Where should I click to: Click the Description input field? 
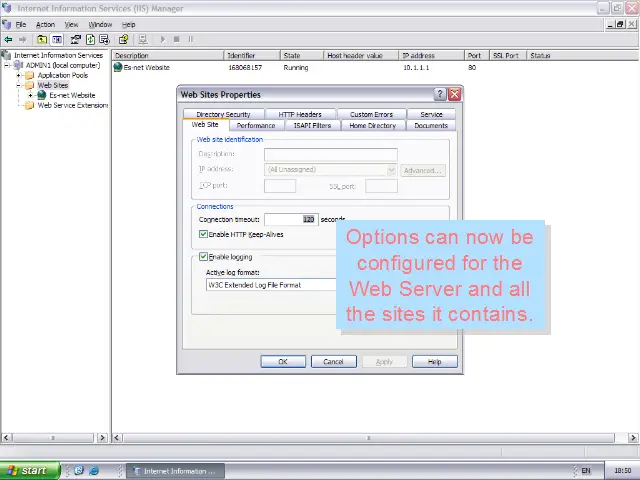tap(331, 154)
